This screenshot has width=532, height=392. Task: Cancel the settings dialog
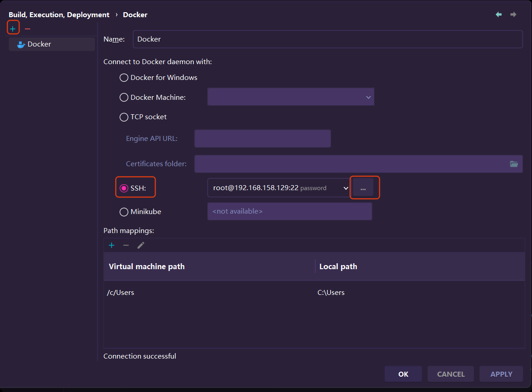click(451, 374)
